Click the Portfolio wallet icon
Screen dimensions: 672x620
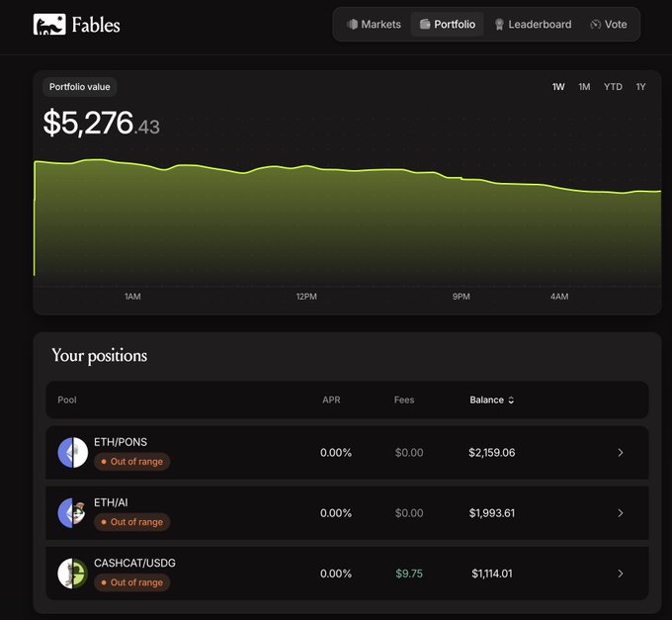pos(425,25)
